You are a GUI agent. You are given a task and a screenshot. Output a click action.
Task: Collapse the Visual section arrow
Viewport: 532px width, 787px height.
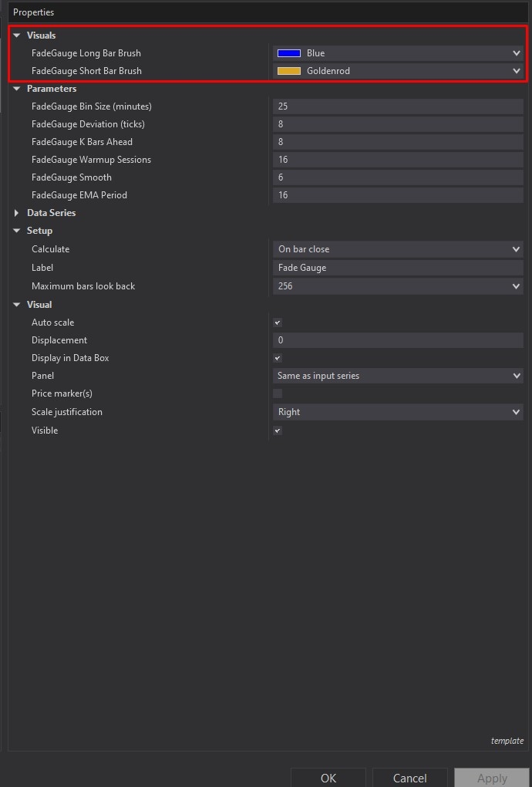pyautogui.click(x=17, y=305)
